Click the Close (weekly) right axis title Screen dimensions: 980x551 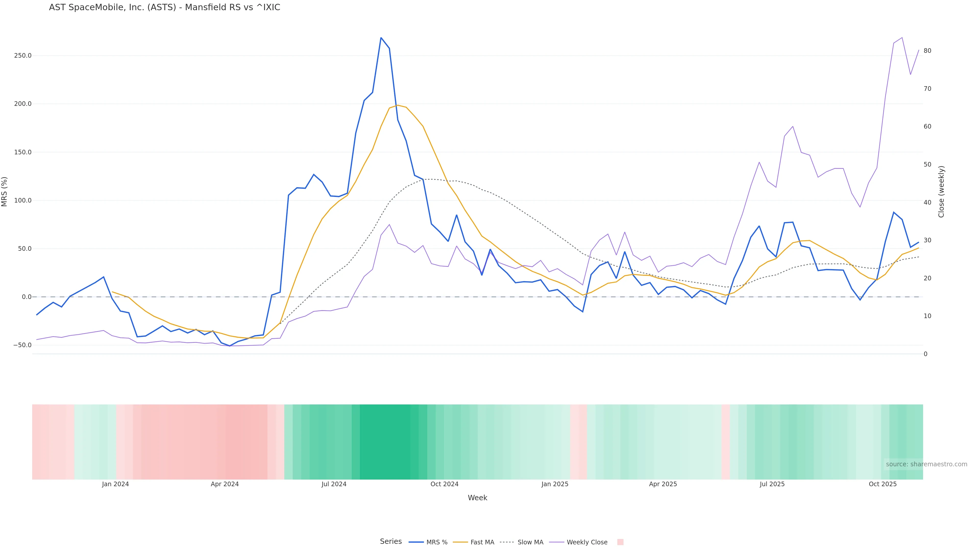(941, 192)
